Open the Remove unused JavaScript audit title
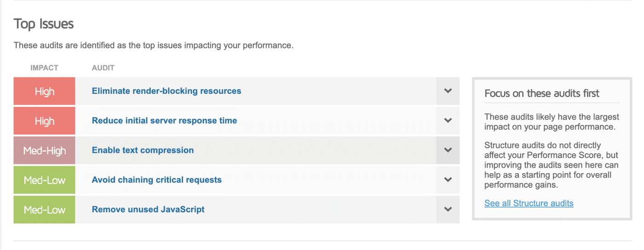644x250 pixels. 148,209
